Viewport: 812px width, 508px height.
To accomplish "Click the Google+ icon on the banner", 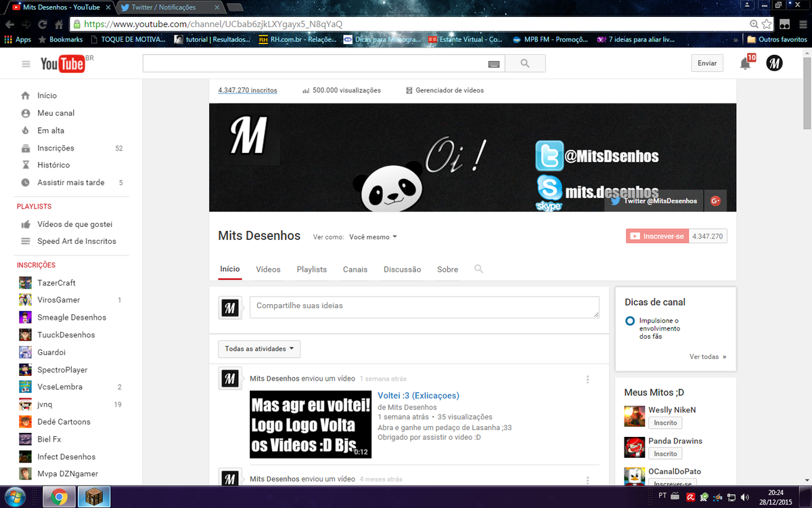I will pos(715,200).
